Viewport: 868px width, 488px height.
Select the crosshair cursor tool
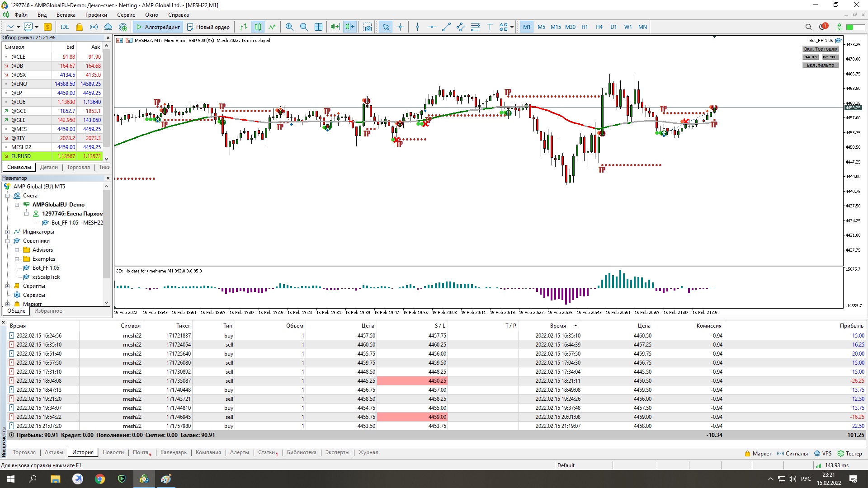coord(400,27)
